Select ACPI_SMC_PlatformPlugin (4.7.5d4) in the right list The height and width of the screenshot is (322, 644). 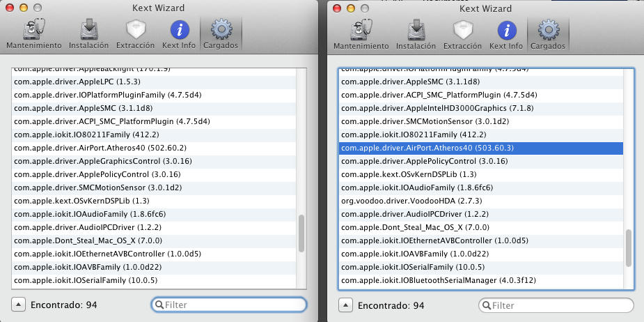(480, 95)
